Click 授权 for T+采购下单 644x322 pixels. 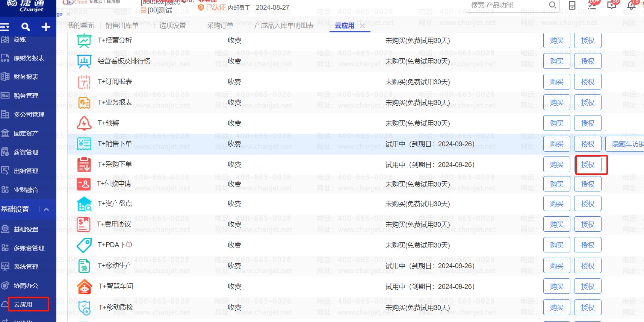click(x=588, y=165)
